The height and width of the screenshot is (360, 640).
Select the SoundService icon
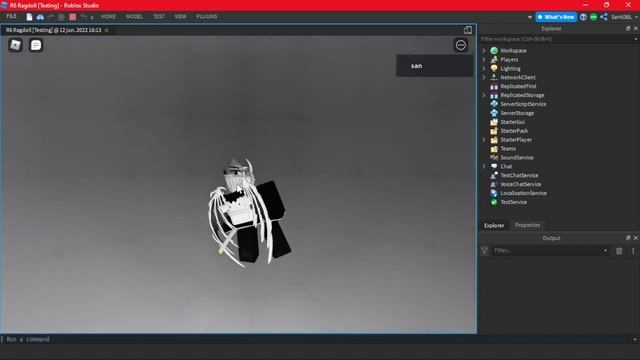coord(494,158)
